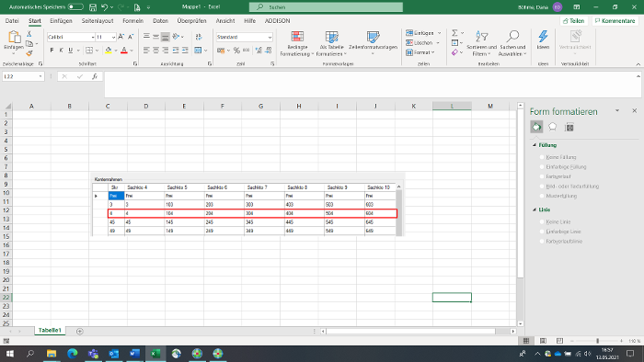Viewport: 644px width, 362px height.
Task: Align cell content to top
Action: [146, 37]
